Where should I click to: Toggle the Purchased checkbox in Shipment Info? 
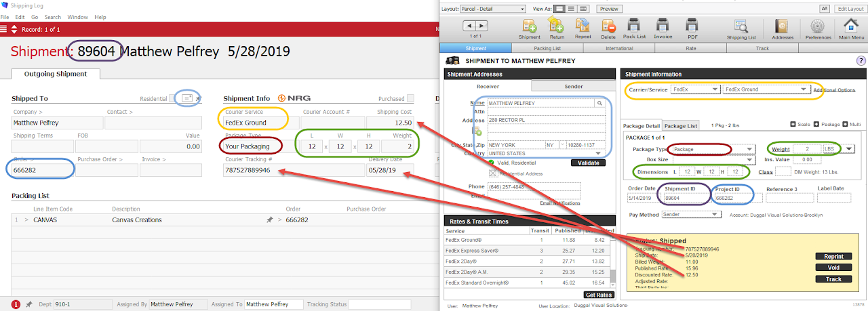pos(410,99)
